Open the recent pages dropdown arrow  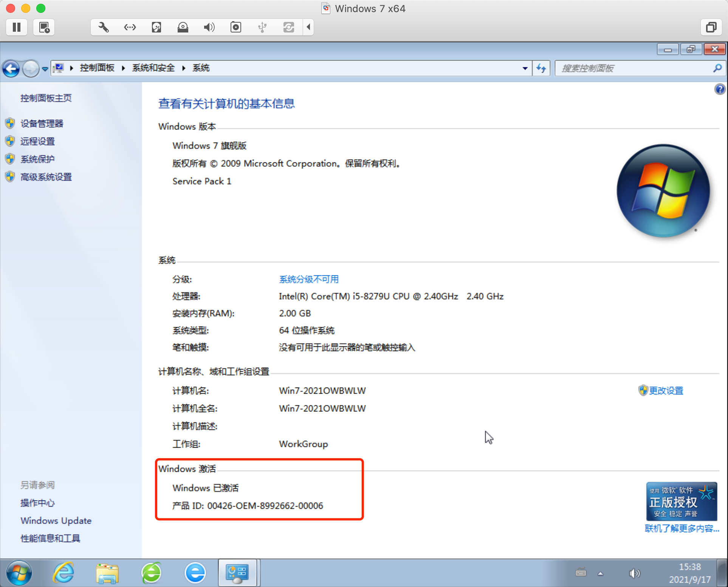45,69
